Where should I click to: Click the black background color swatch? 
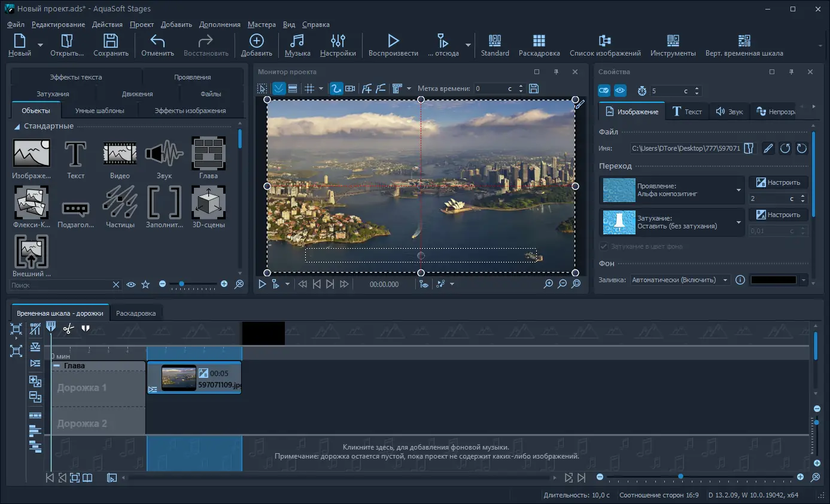click(x=774, y=280)
